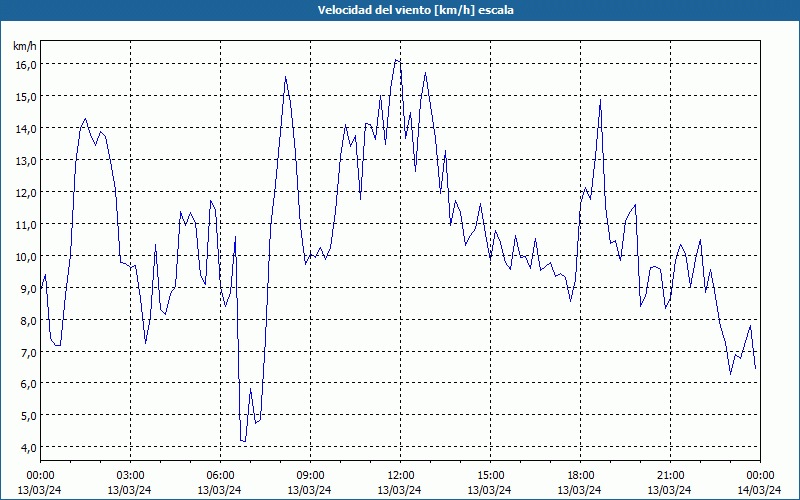Click the '13/03/24' date under '12:00'
Image resolution: width=800 pixels, height=500 pixels.
click(399, 490)
